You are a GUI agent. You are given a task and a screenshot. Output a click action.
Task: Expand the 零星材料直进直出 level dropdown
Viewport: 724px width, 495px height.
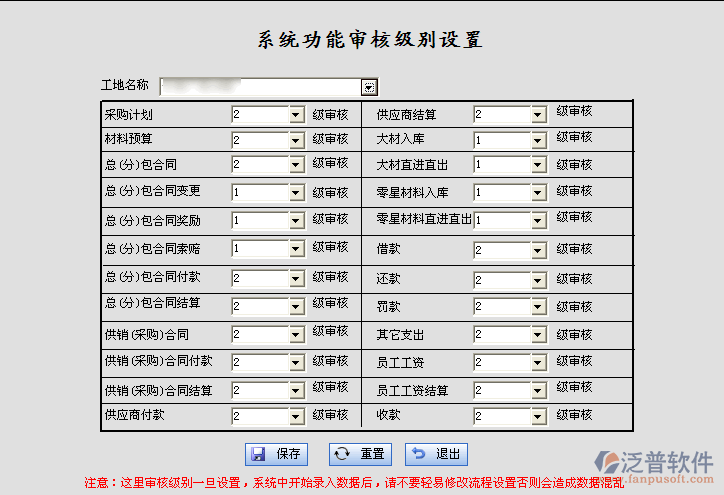pyautogui.click(x=538, y=221)
